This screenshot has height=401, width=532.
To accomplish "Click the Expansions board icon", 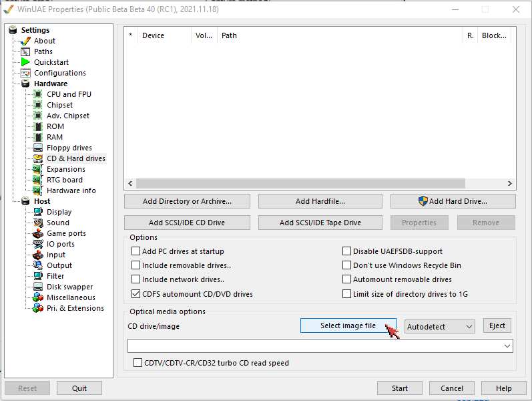I will pos(38,169).
